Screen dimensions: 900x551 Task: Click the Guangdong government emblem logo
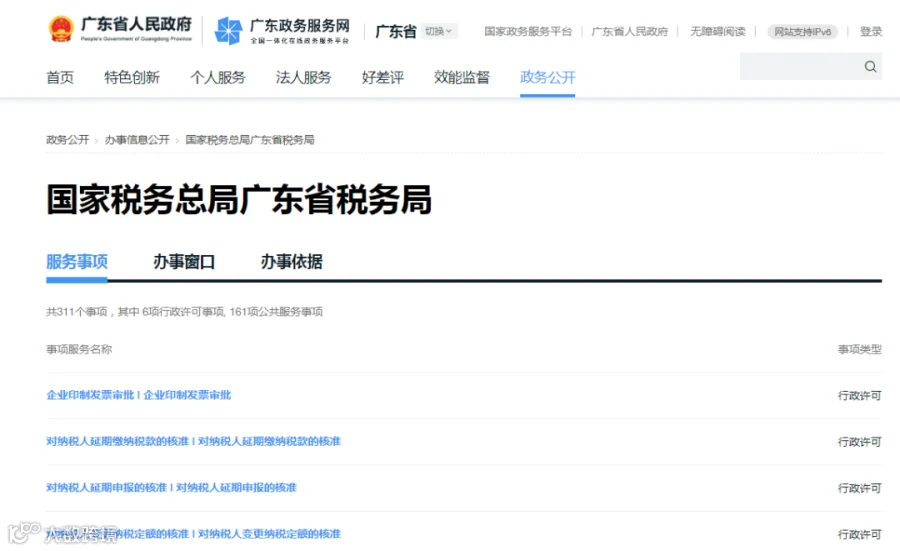[61, 29]
